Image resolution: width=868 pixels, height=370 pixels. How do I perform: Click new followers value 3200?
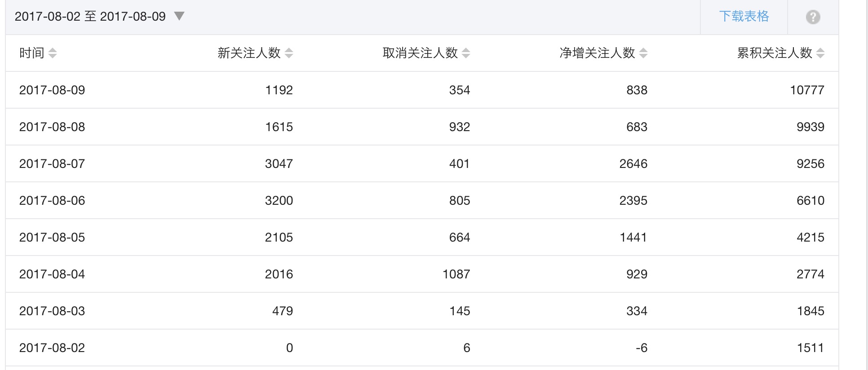click(x=279, y=200)
